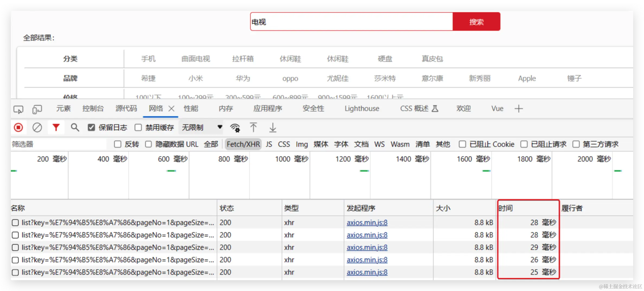Click the search box containing 电视
The height and width of the screenshot is (291, 644).
[x=352, y=22]
